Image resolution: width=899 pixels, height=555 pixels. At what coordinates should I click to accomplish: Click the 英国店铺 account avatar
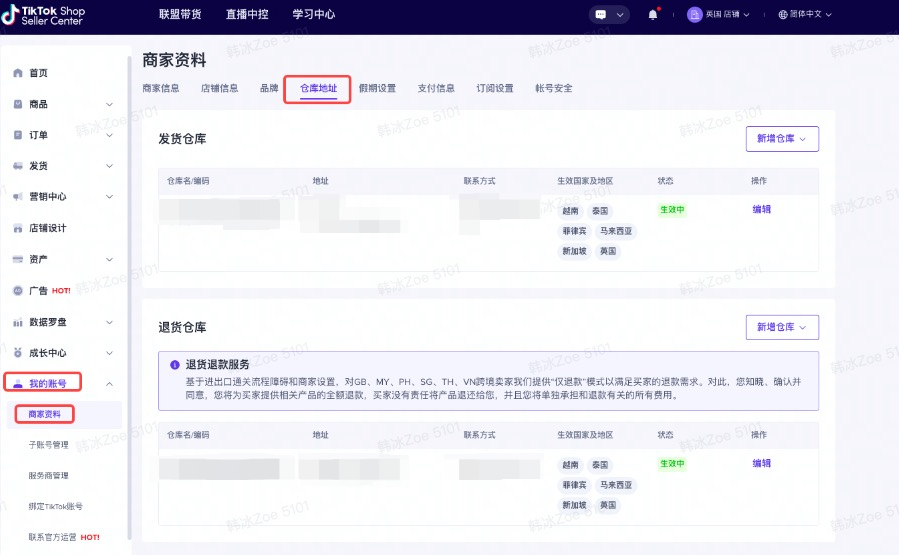[695, 15]
